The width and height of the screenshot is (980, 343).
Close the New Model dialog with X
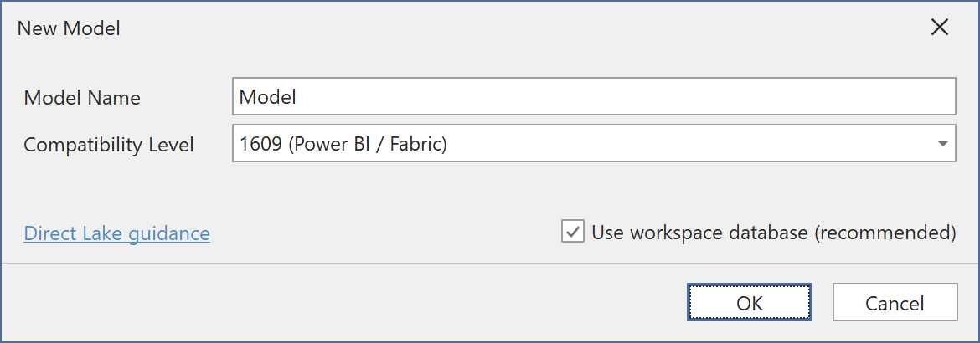940,28
